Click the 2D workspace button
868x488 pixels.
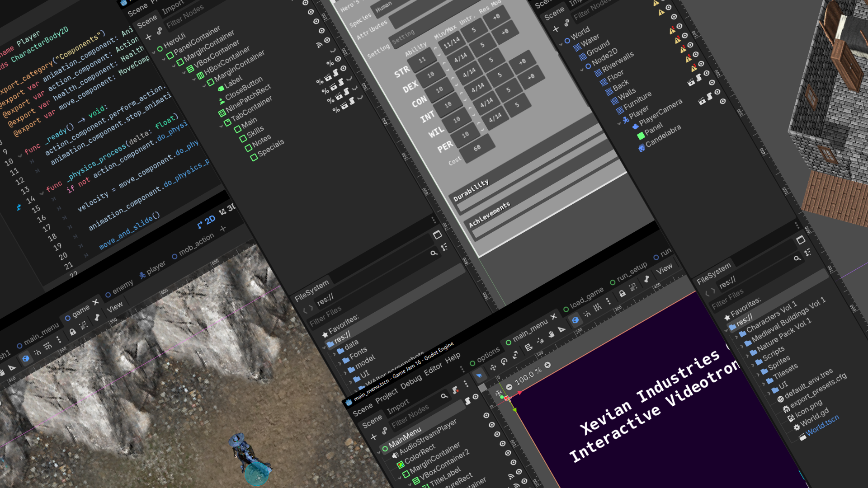[207, 222]
